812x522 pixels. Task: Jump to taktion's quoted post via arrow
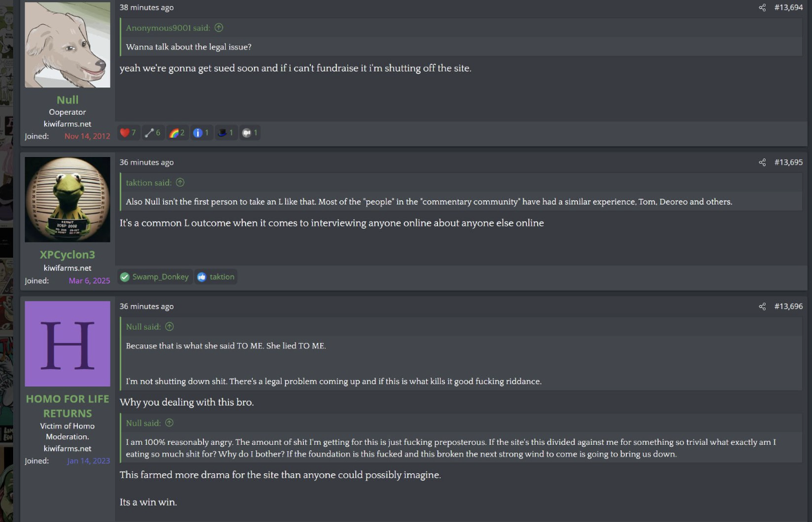coord(180,182)
